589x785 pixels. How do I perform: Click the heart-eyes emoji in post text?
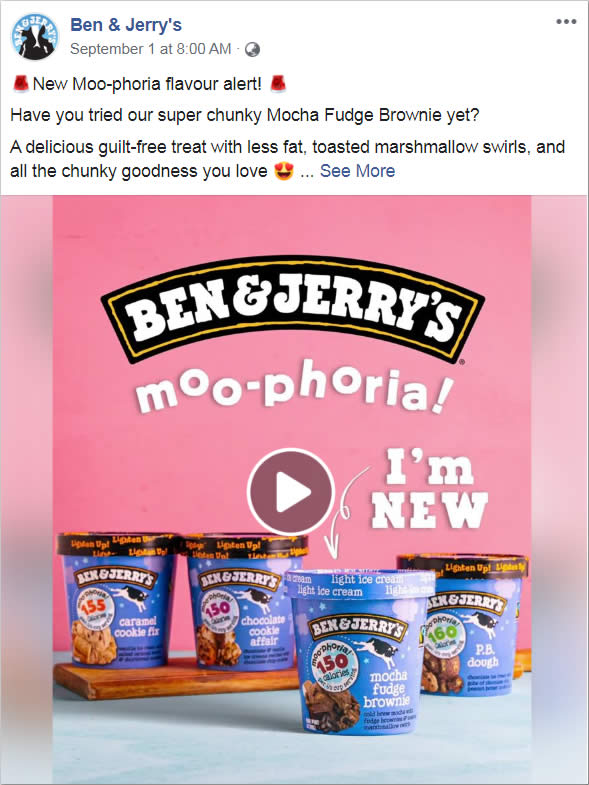click(284, 171)
